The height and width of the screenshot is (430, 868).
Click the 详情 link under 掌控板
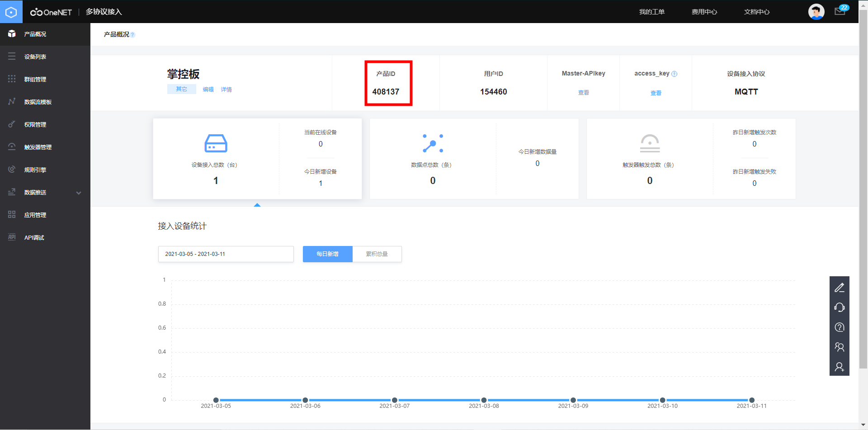coord(226,90)
